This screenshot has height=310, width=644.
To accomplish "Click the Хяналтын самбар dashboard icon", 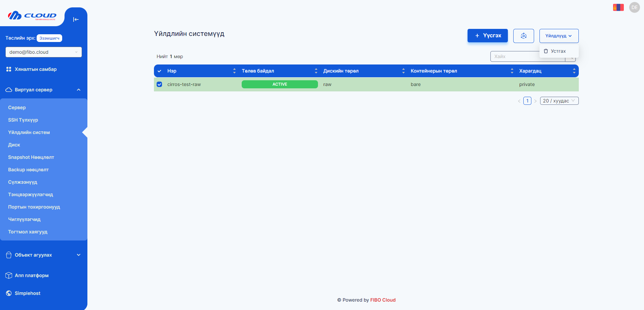I will 9,69.
